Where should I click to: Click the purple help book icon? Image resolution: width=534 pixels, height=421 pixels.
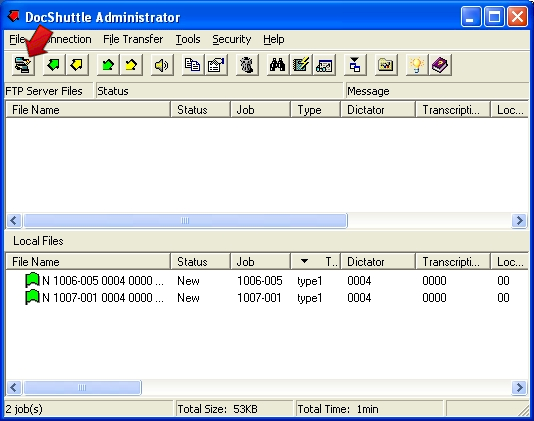440,65
